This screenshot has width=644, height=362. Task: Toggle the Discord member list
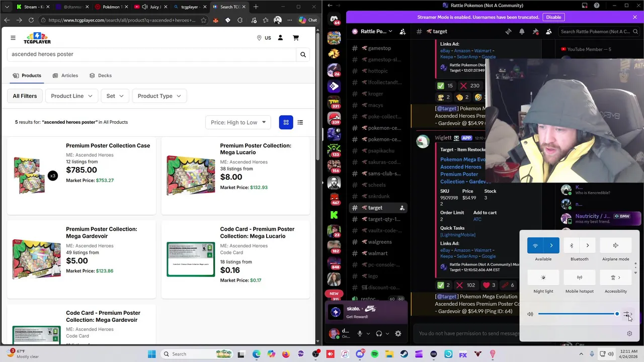coord(549,31)
